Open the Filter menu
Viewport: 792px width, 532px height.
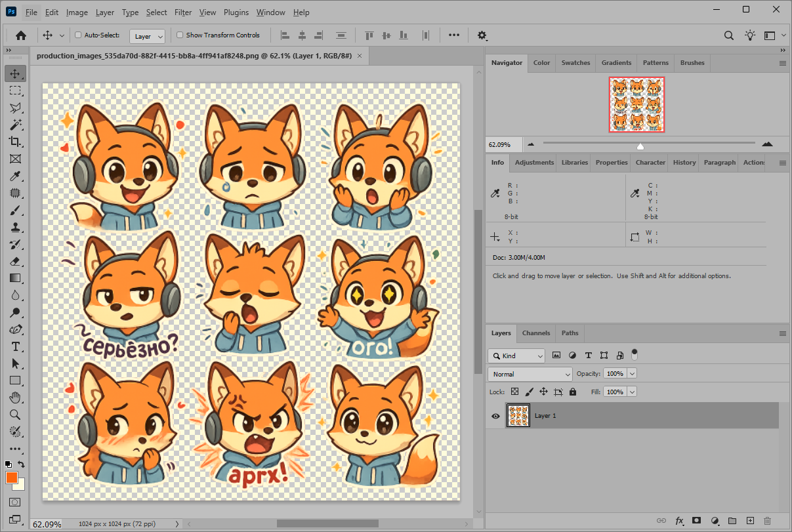pyautogui.click(x=183, y=12)
